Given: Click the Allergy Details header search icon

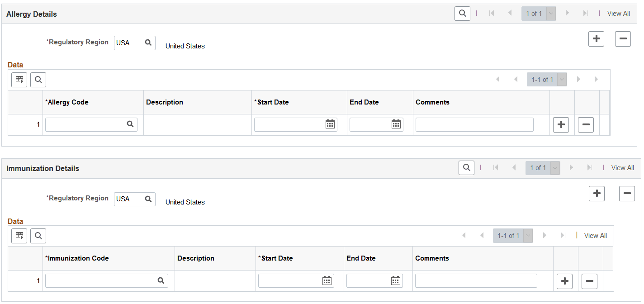Looking at the screenshot, I should coord(462,14).
